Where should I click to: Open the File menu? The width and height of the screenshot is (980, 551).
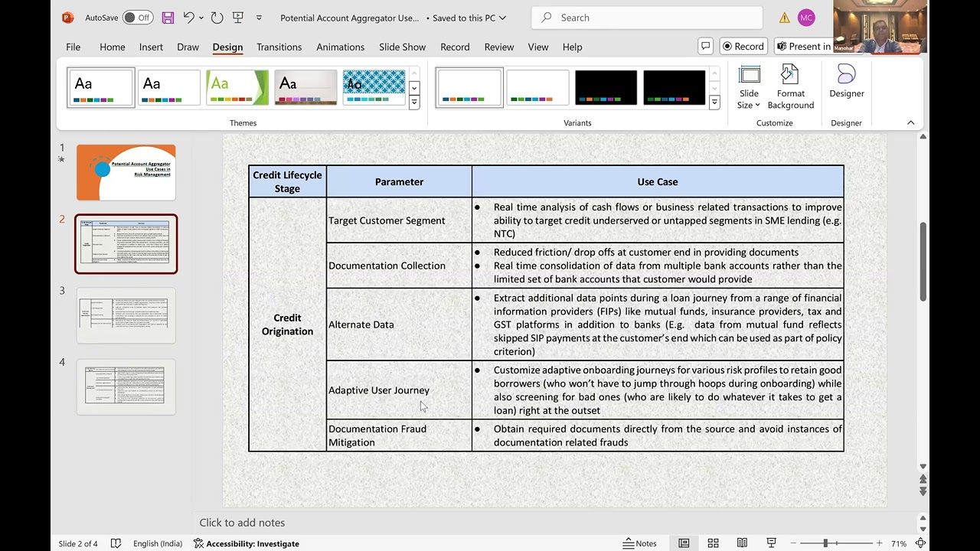[x=73, y=47]
